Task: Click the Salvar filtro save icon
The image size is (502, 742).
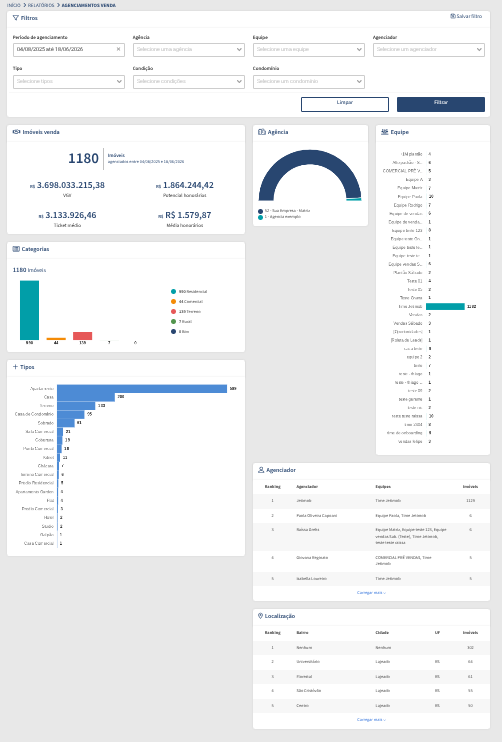Action: click(x=452, y=16)
